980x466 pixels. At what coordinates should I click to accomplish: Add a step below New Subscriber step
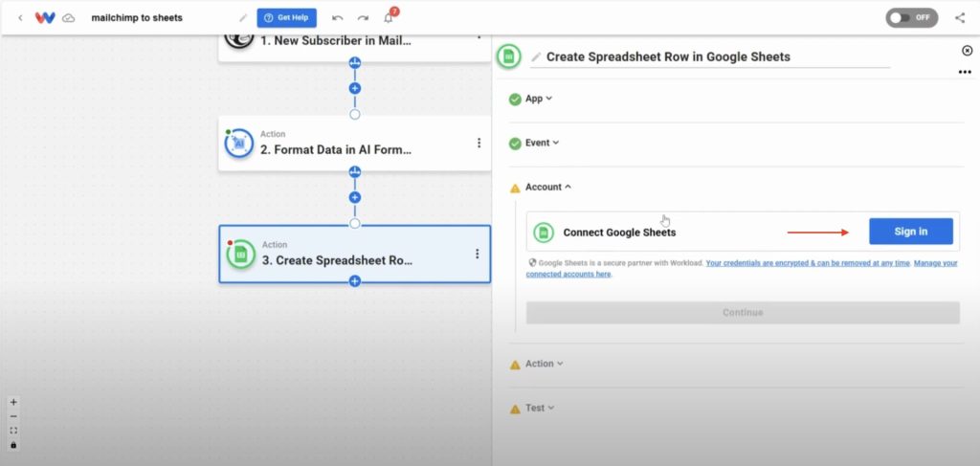pyautogui.click(x=355, y=88)
